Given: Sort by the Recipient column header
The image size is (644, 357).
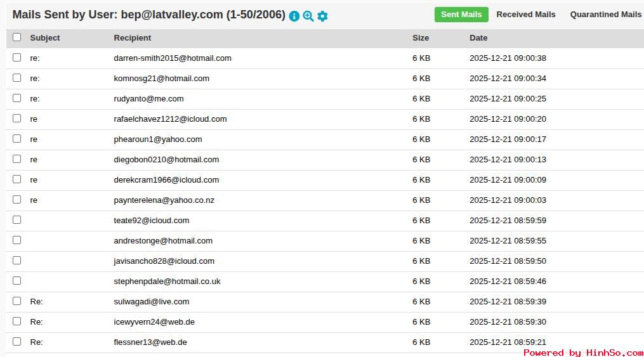Looking at the screenshot, I should pos(133,38).
